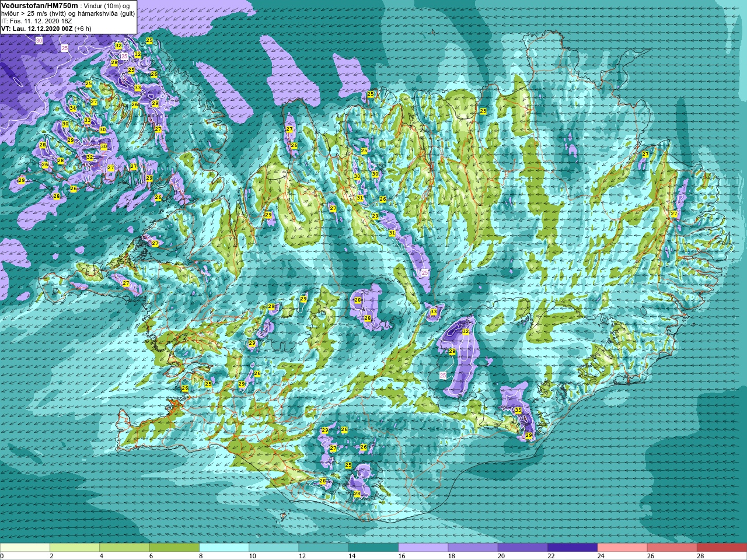Click the legend tick value 22
Image resolution: width=747 pixels, height=560 pixels.
click(551, 556)
